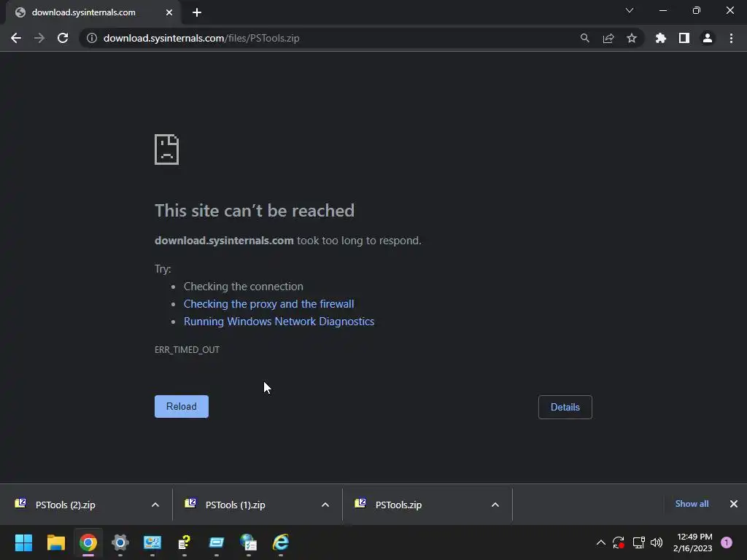
Task: Show all downloads
Action: point(692,504)
